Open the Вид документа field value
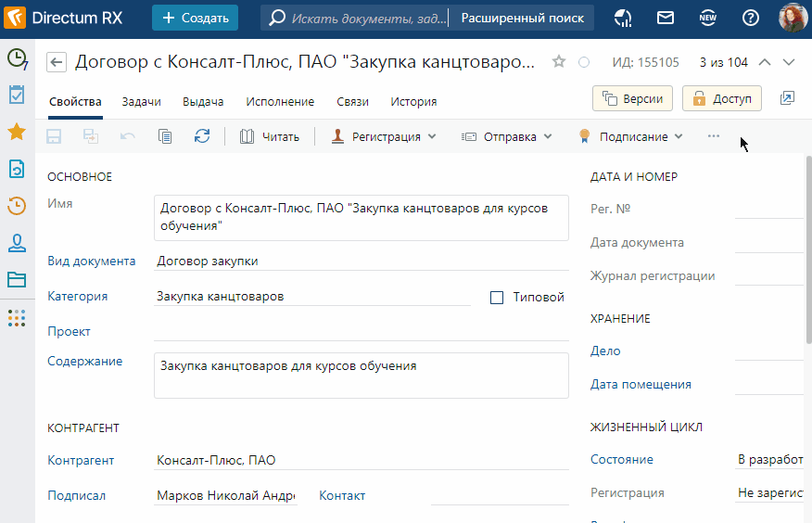This screenshot has width=812, height=523. [362, 261]
